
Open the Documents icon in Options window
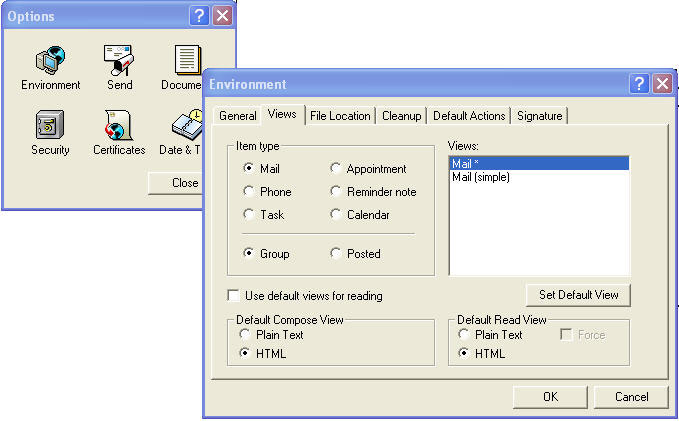(x=188, y=60)
